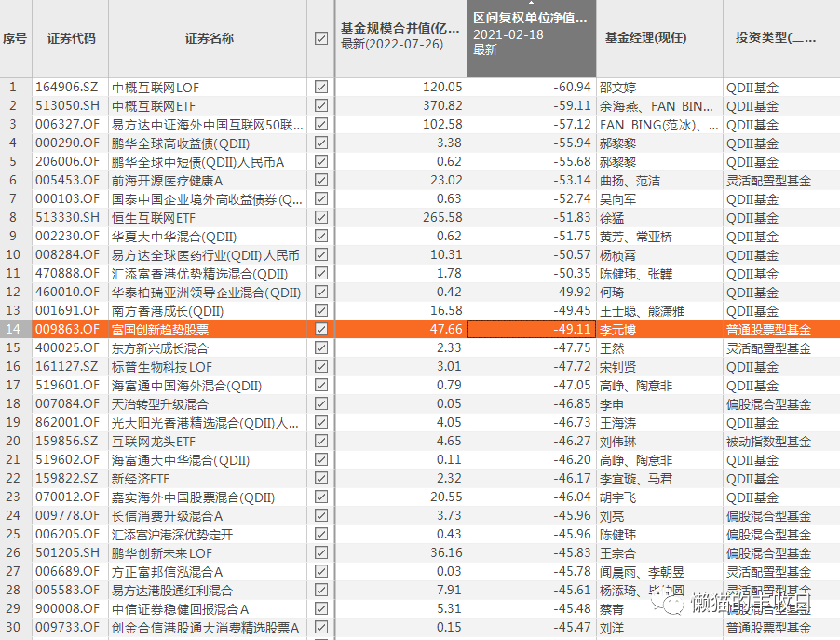Select security code 513050.SH

(67, 105)
